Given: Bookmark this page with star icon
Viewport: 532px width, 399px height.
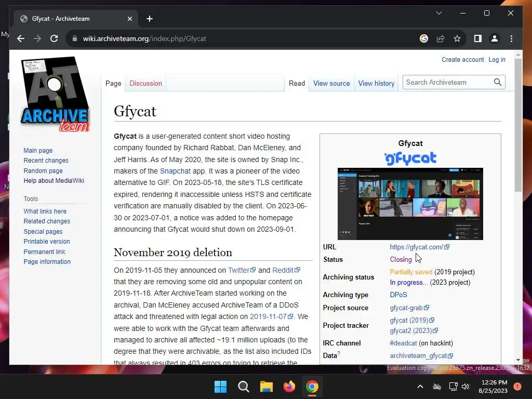Looking at the screenshot, I should (457, 38).
